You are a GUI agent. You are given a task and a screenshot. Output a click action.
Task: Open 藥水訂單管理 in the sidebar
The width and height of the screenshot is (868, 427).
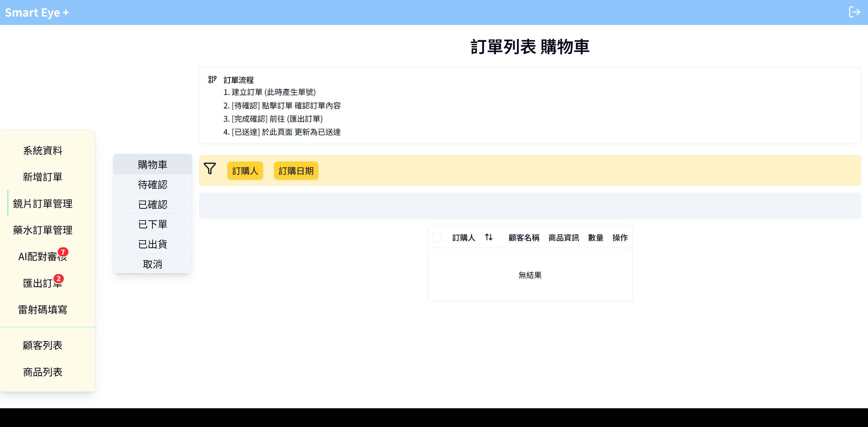(x=42, y=230)
